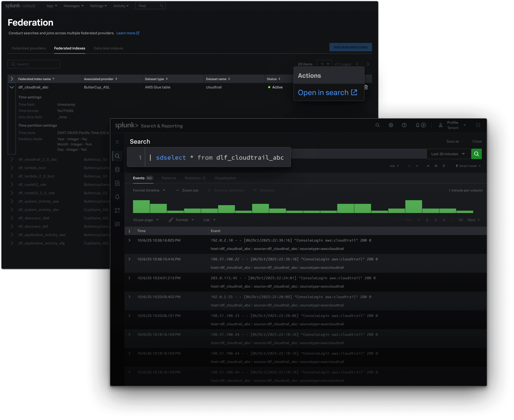This screenshot has width=514, height=420.
Task: Open the 20 per page dropdown
Action: pyautogui.click(x=146, y=220)
